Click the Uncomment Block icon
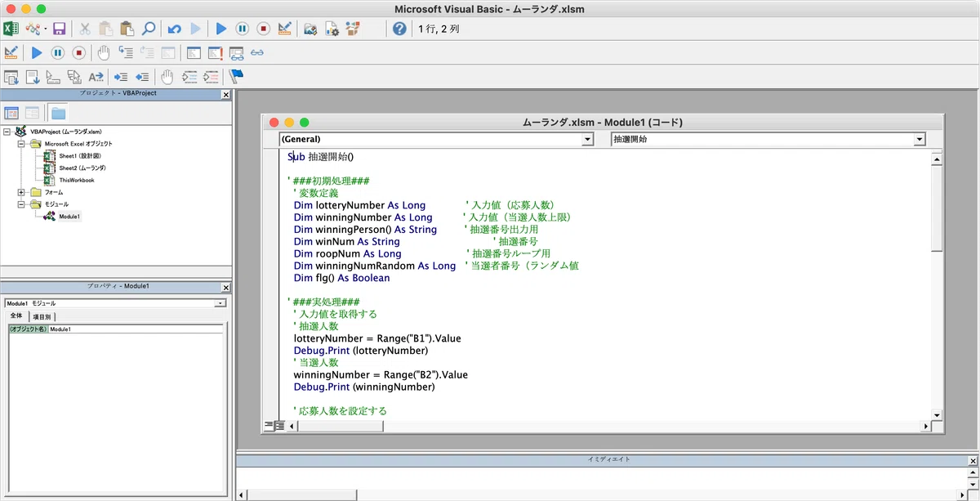The height and width of the screenshot is (501, 980). coord(211,77)
